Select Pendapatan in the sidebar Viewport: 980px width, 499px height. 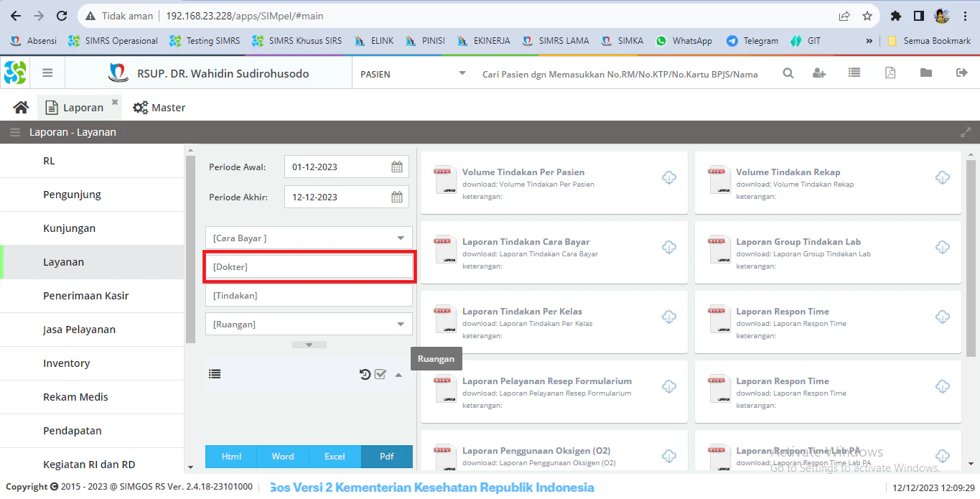[x=92, y=431]
